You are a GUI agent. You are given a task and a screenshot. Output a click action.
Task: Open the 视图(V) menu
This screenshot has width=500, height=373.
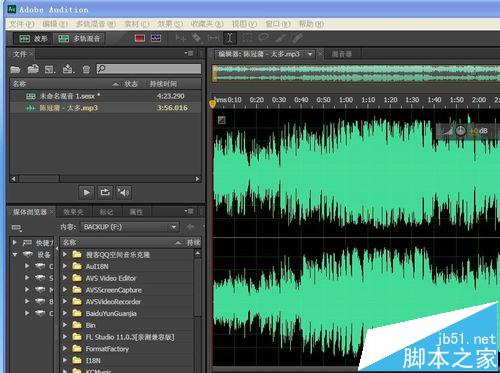coord(244,24)
